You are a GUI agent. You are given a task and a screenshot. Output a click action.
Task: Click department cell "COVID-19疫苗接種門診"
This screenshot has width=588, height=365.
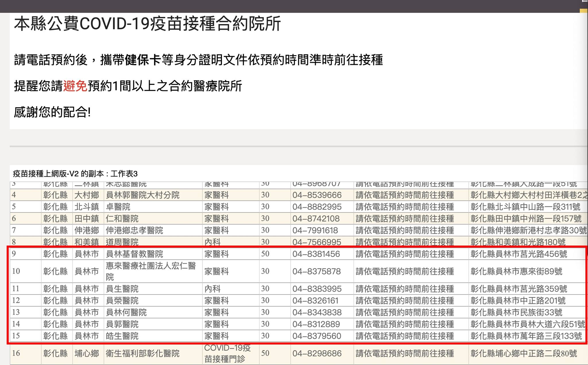(227, 353)
